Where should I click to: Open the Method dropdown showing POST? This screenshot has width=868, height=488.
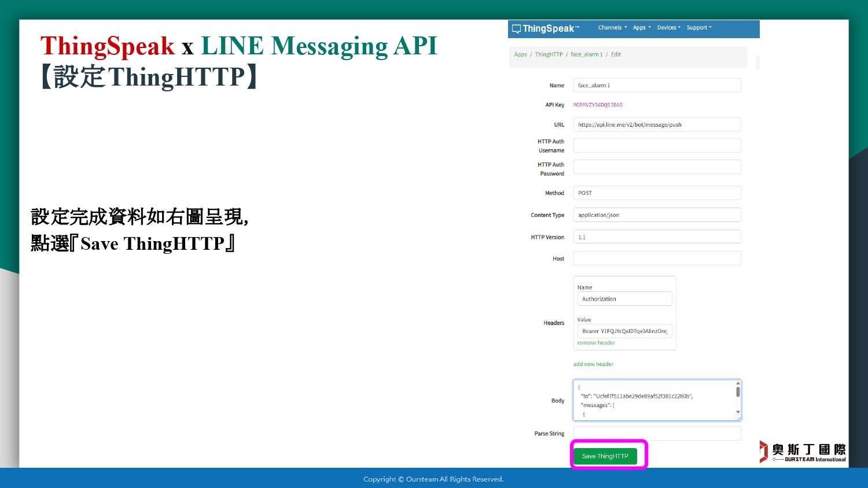[657, 193]
